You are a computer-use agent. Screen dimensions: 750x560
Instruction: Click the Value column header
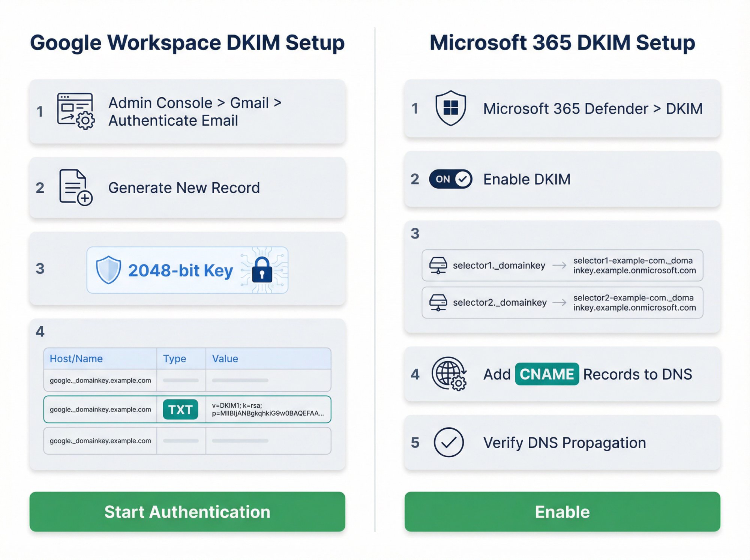coord(225,359)
